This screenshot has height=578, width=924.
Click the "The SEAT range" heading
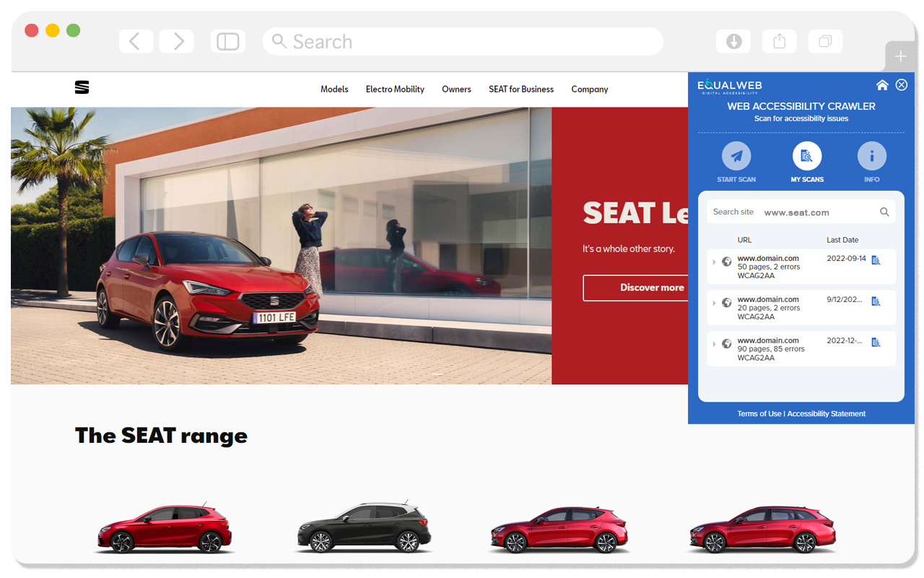(161, 435)
